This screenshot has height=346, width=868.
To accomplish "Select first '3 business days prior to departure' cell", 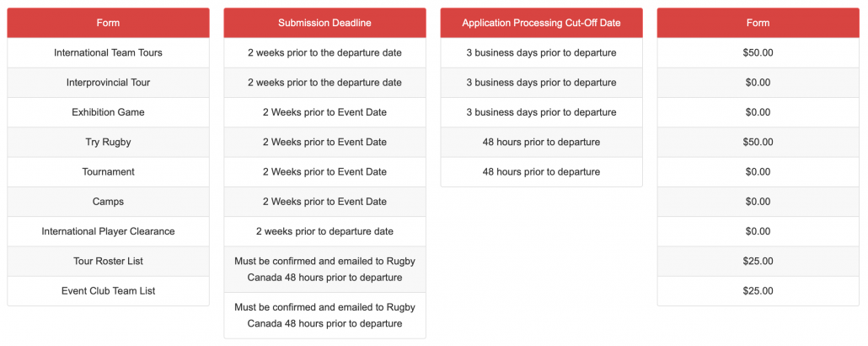I will coord(541,52).
